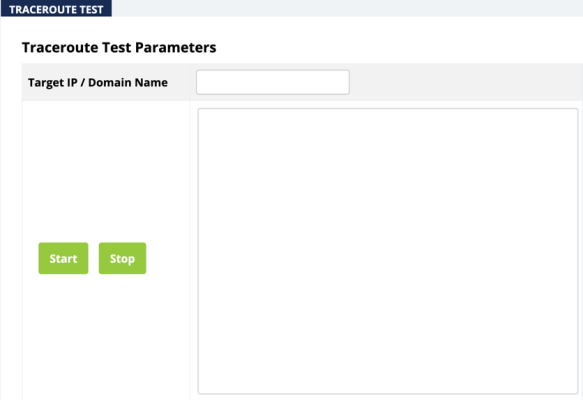Click the bottom edge of the output text area
The height and width of the screenshot is (400, 583).
click(x=388, y=393)
